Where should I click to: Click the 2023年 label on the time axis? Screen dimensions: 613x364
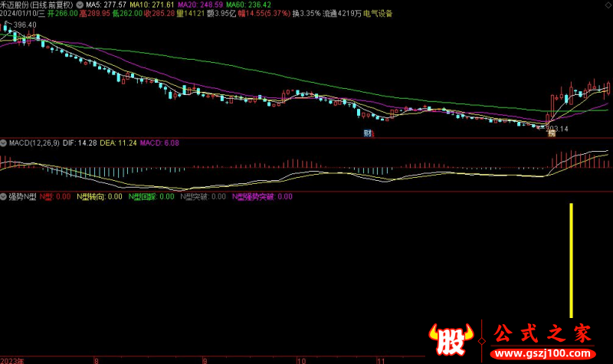tap(12, 359)
